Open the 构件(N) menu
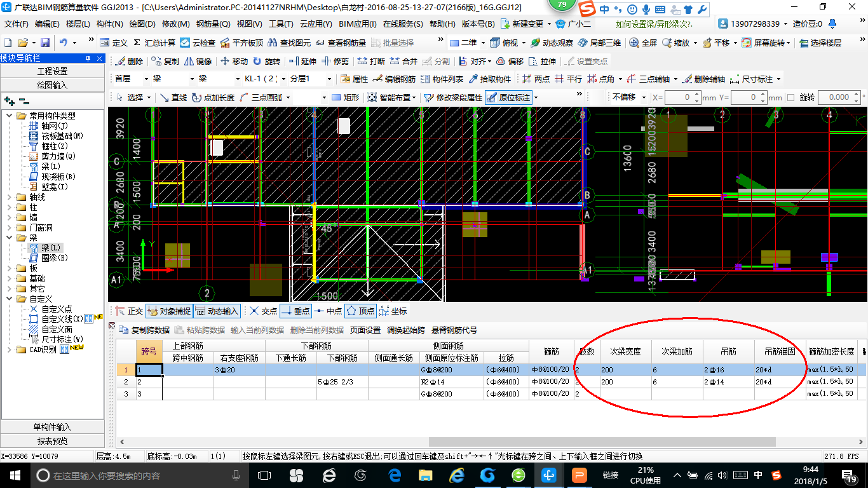The image size is (868, 488). coord(109,24)
